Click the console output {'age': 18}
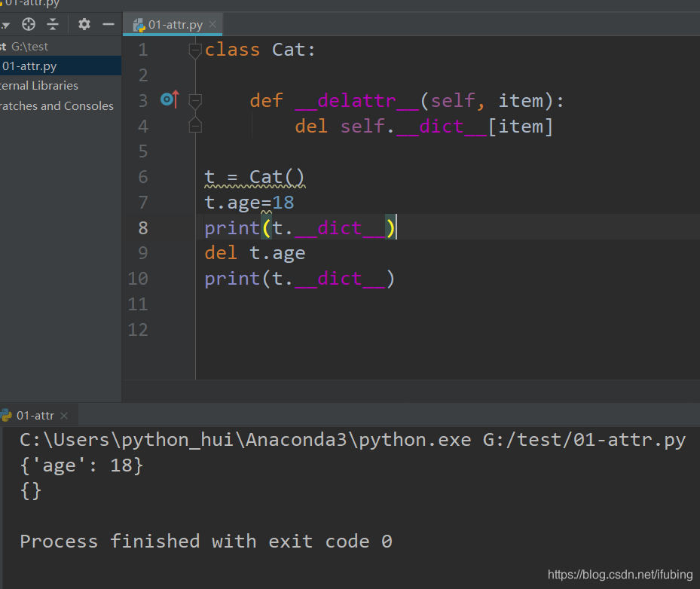Viewport: 700px width, 589px height. pos(81,465)
